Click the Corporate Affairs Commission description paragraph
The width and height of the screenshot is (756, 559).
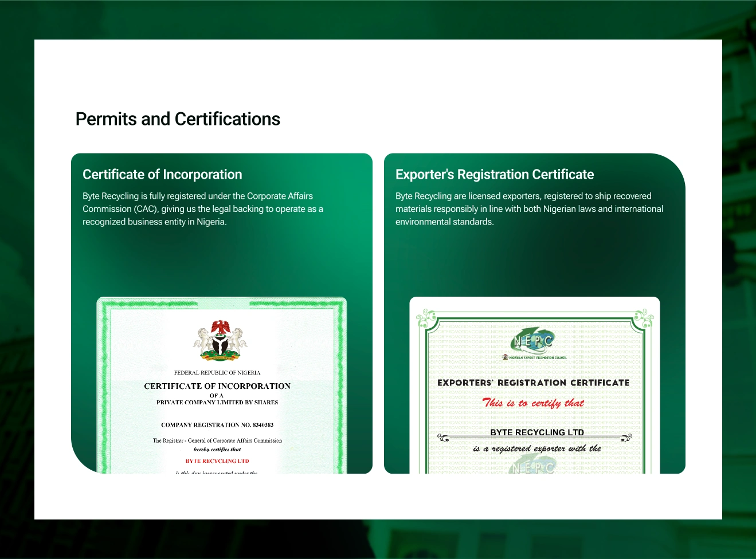pos(203,209)
